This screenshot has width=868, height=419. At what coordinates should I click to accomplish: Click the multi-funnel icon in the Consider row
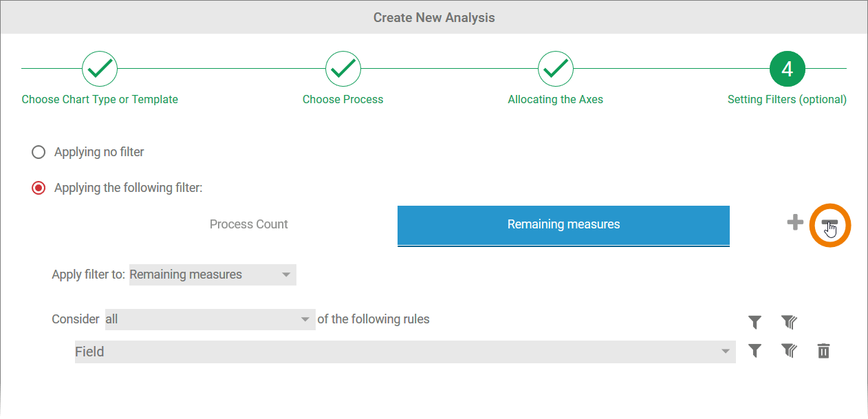tap(789, 321)
